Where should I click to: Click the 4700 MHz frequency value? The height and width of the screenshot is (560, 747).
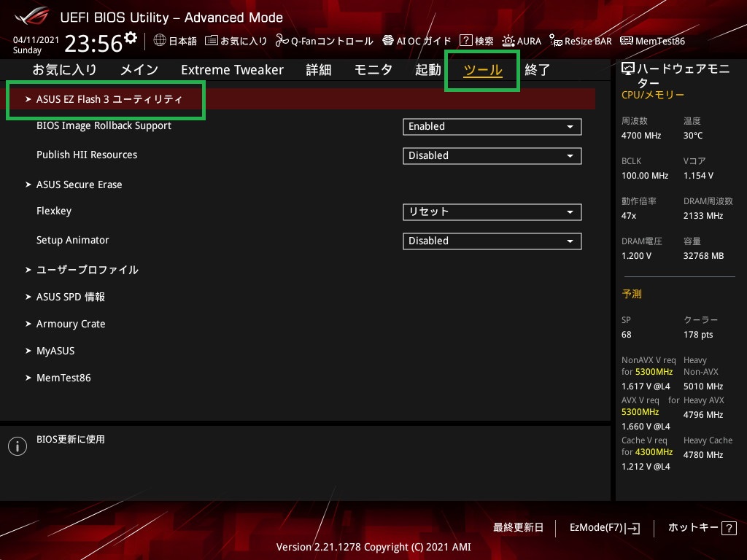pos(641,136)
